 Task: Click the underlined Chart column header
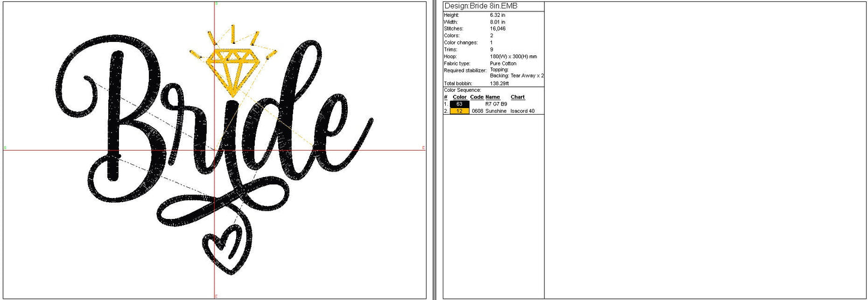click(518, 97)
